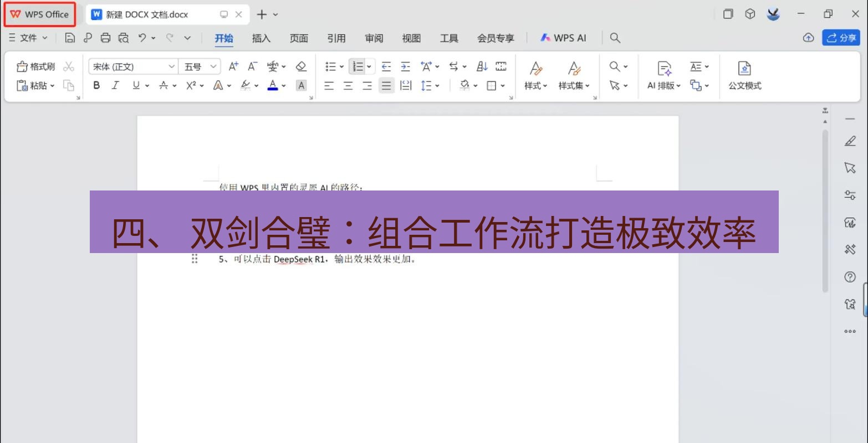Center align the text

pyautogui.click(x=348, y=85)
